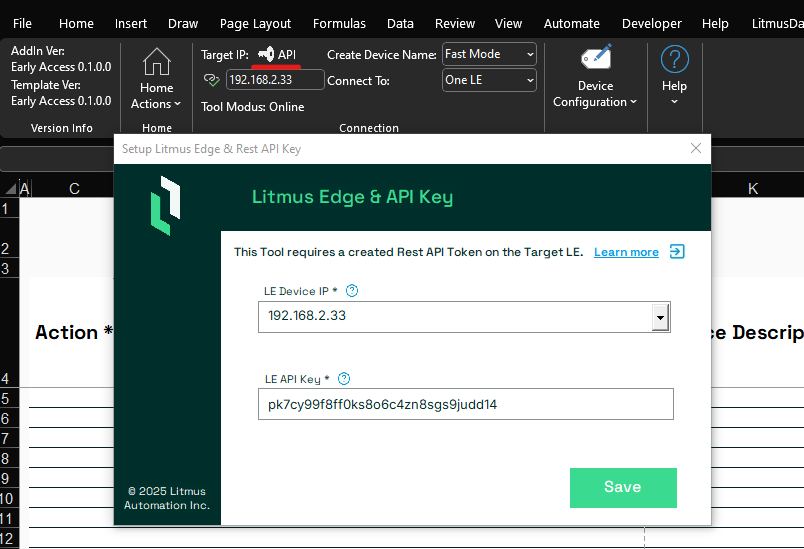
Task: Select row 1 header
Action: [x=9, y=209]
